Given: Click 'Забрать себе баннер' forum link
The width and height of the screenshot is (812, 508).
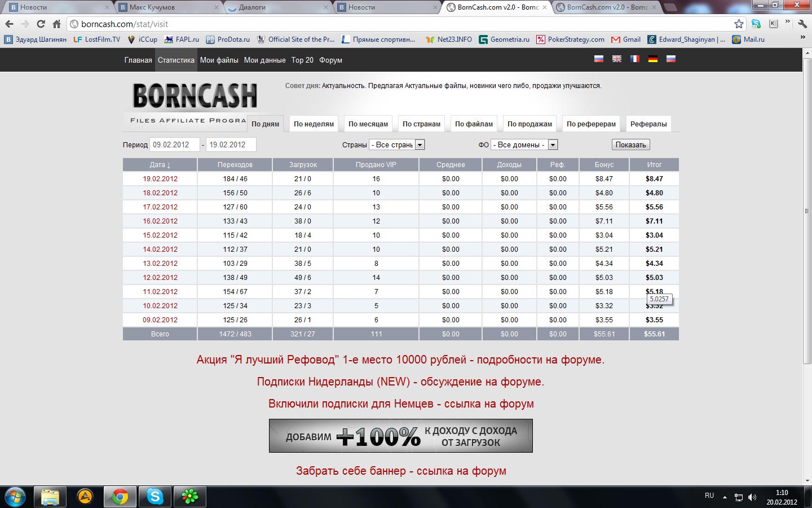Looking at the screenshot, I should coord(401,471).
